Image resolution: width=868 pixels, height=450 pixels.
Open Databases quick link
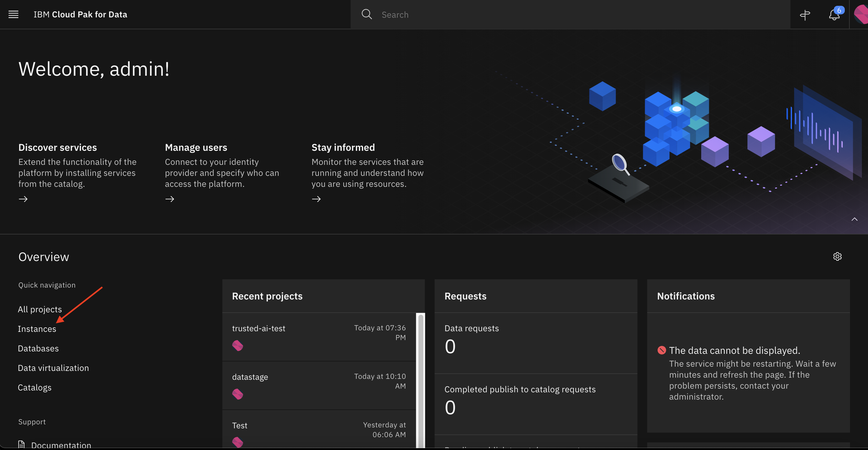click(38, 348)
